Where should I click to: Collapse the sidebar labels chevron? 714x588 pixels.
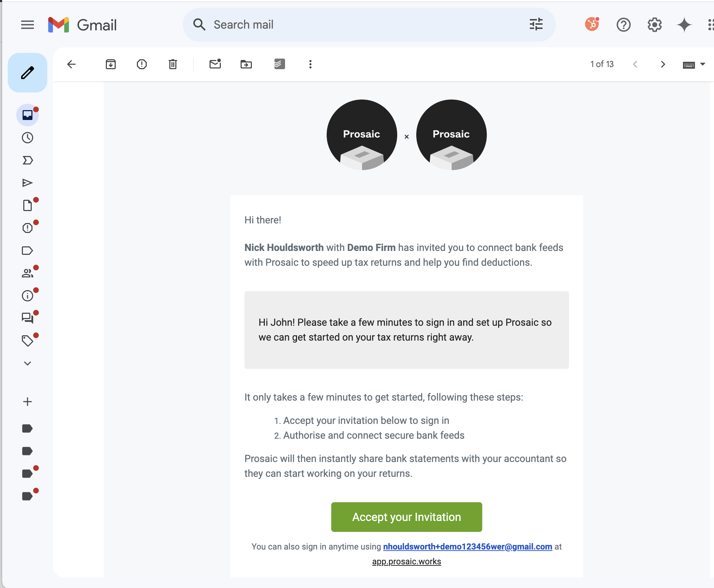coord(28,364)
